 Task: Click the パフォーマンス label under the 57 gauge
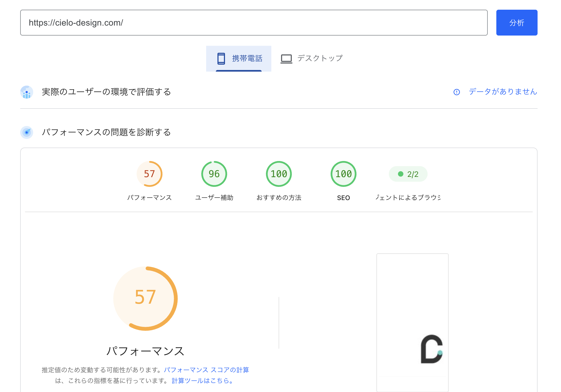click(x=149, y=198)
